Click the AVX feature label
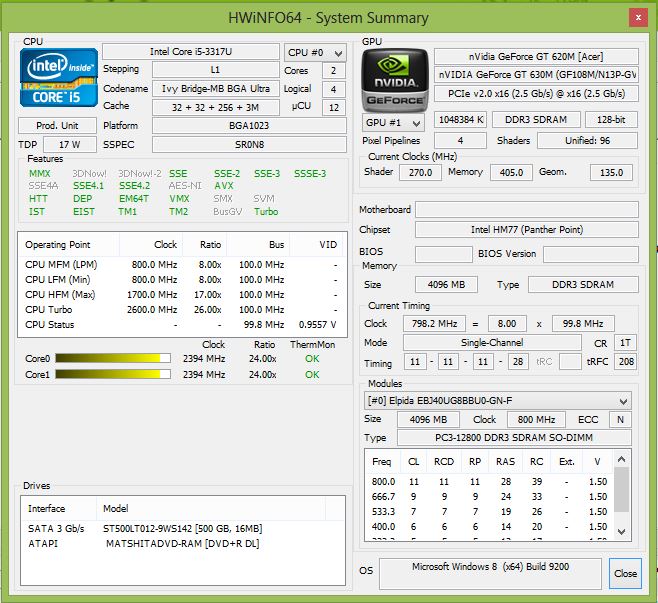Viewport: 658px width, 603px height. (224, 186)
